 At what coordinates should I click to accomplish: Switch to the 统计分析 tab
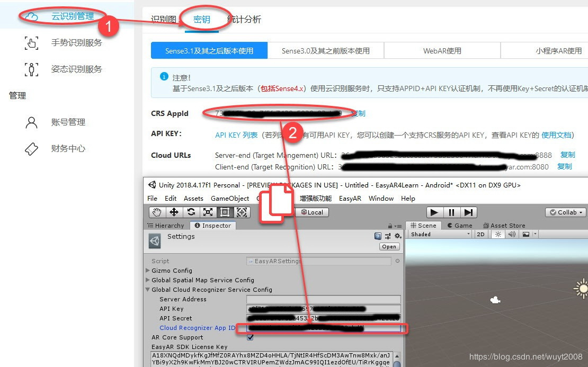(x=245, y=19)
